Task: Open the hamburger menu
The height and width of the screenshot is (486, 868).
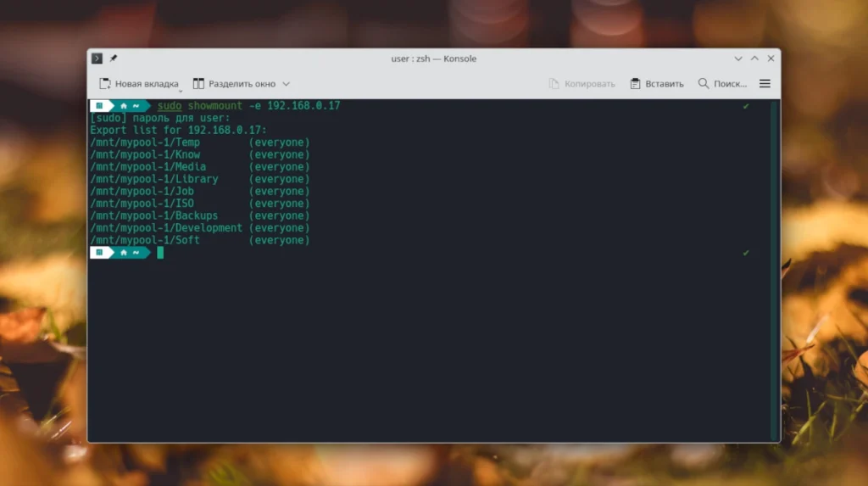Action: (765, 84)
